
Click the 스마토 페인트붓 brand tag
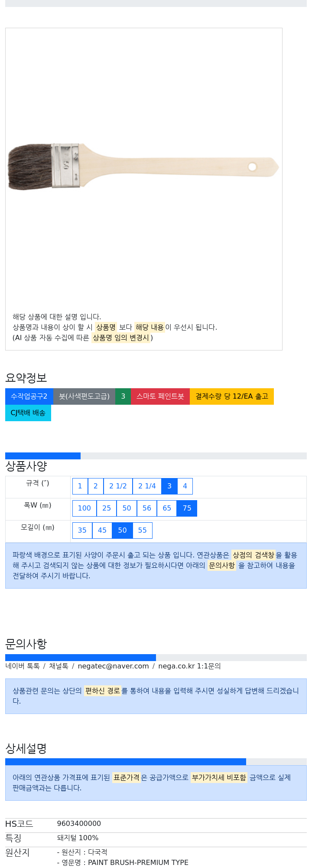point(160,396)
